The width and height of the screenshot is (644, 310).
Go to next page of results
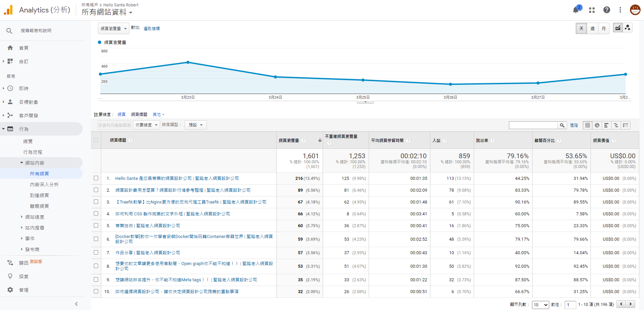(630, 304)
